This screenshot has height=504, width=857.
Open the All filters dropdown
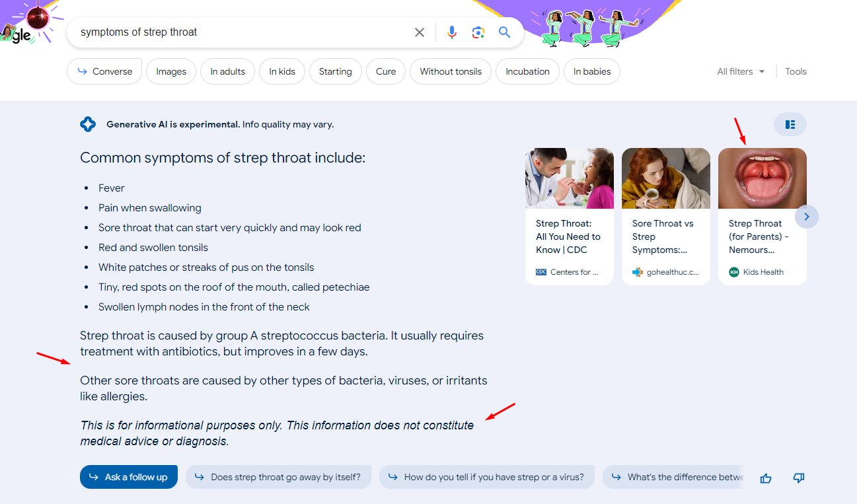(741, 71)
